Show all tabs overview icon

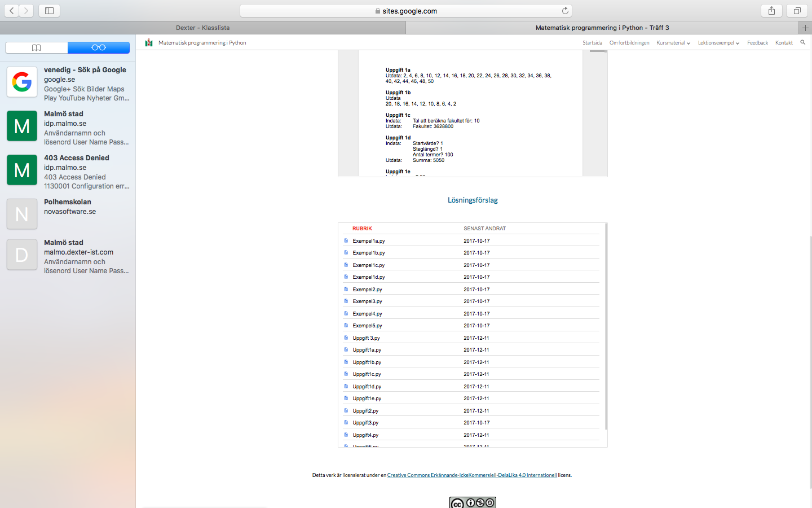(797, 11)
